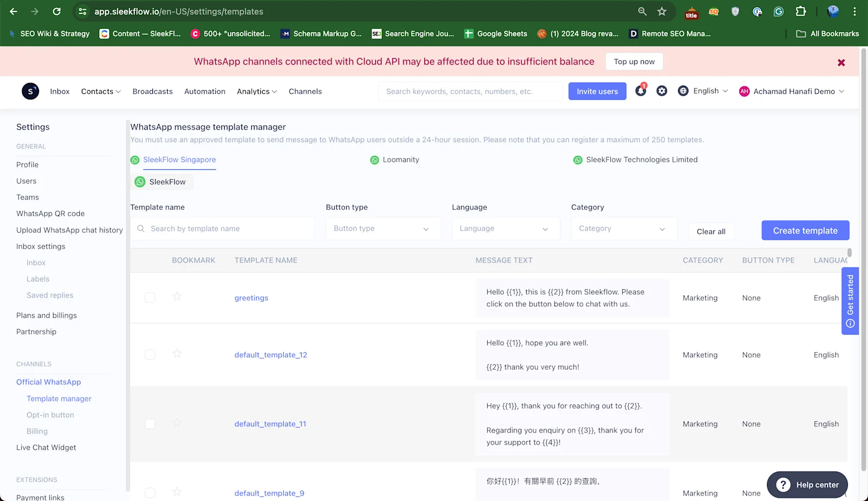The width and height of the screenshot is (868, 501).
Task: Open Broadcasts in the top navigation
Action: 152,91
